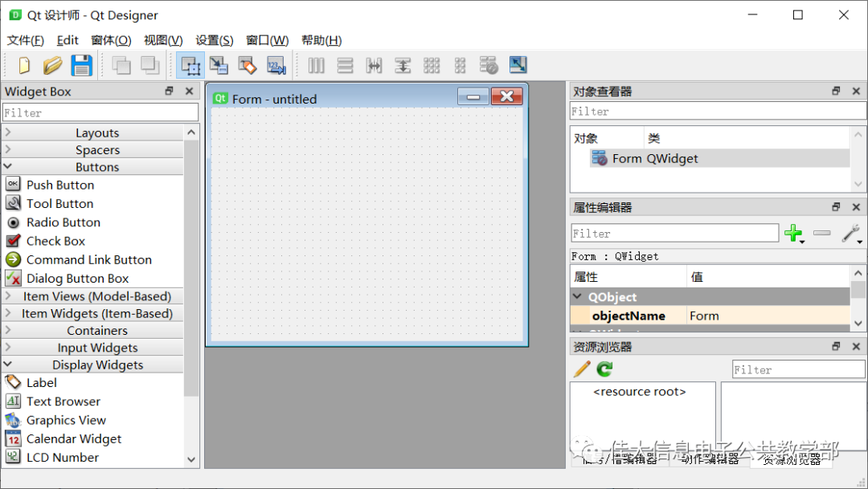The image size is (868, 489).
Task: Float the 资源浏览器 panel
Action: (836, 346)
